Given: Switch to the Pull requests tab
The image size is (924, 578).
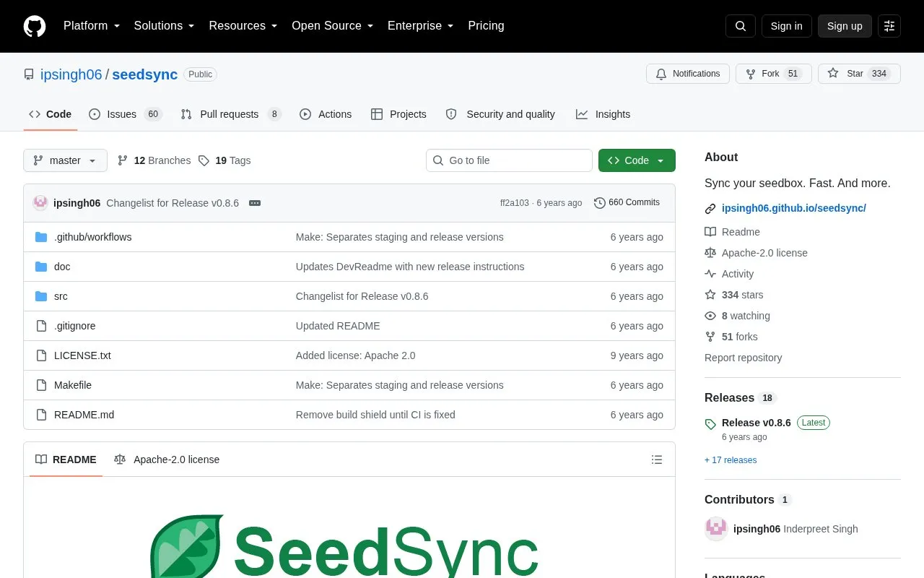Looking at the screenshot, I should (230, 114).
